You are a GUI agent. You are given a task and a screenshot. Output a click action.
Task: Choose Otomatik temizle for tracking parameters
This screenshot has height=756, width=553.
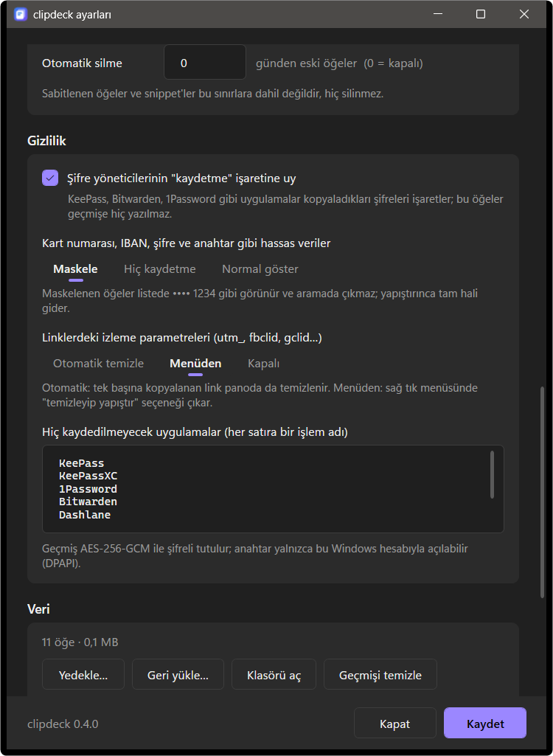point(98,363)
